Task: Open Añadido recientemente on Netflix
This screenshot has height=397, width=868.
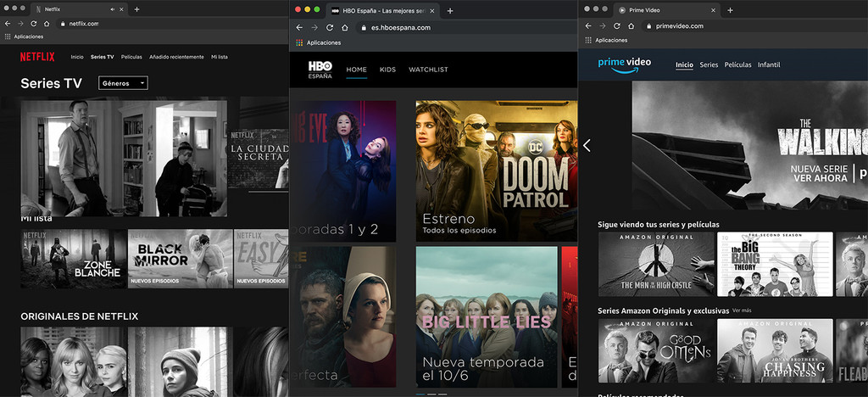Action: 176,57
